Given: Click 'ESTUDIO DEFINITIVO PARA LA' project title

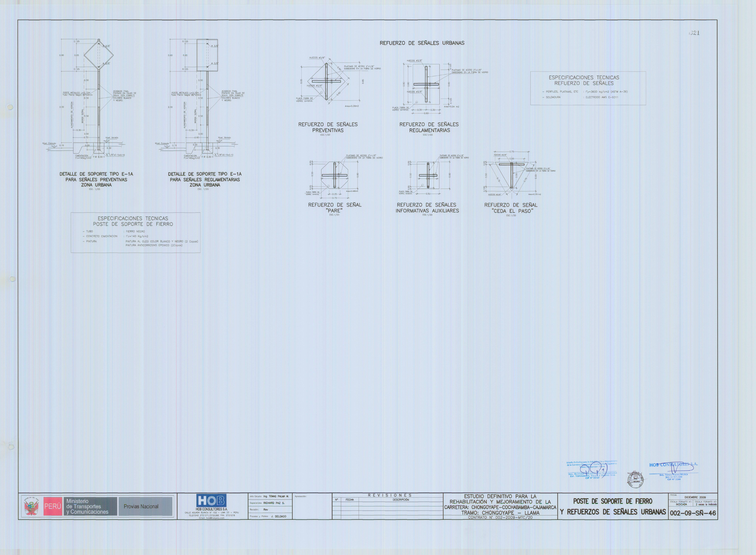Looking at the screenshot, I should pos(500,496).
